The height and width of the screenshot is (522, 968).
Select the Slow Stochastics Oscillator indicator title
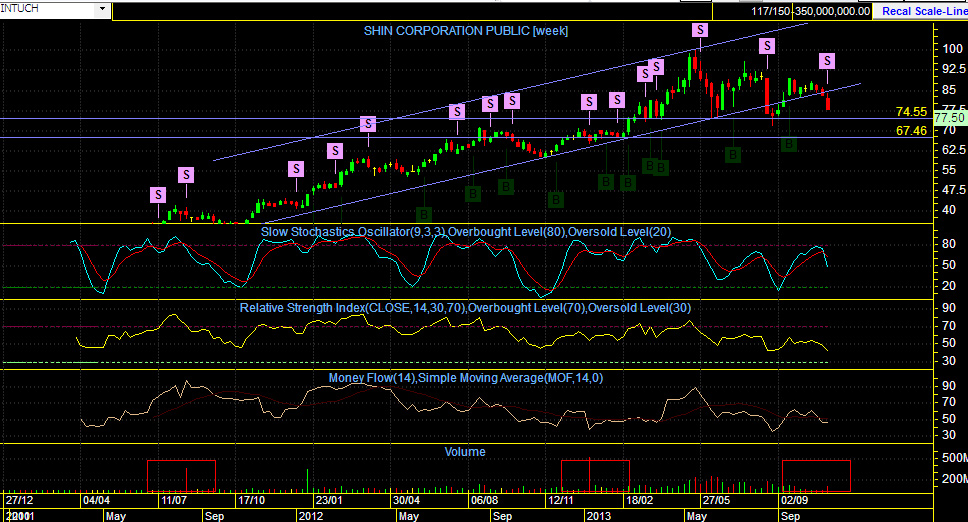pos(465,232)
